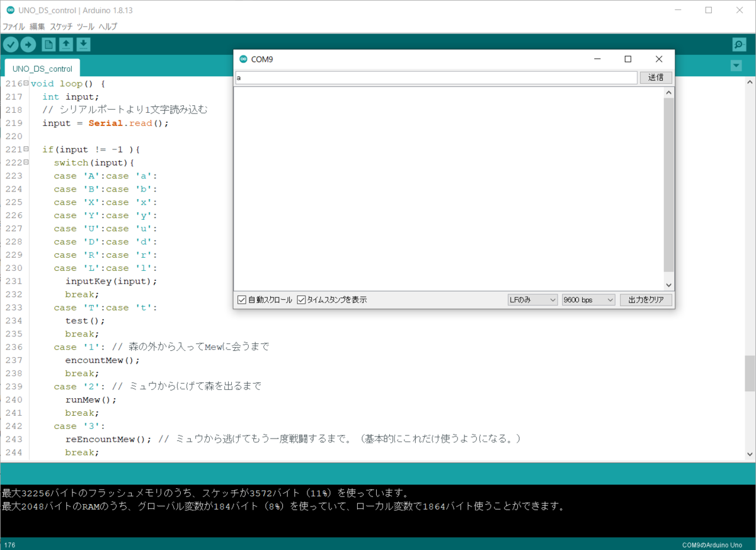Focus the serial input field containing 'a'
756x550 pixels.
[x=436, y=77]
